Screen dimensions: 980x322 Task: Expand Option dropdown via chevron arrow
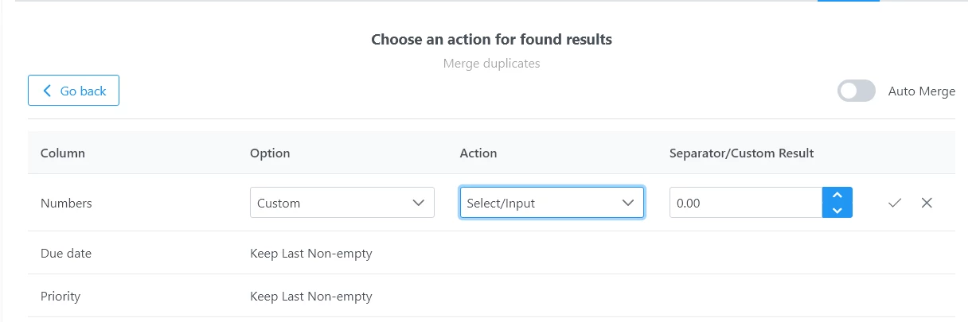coord(419,203)
